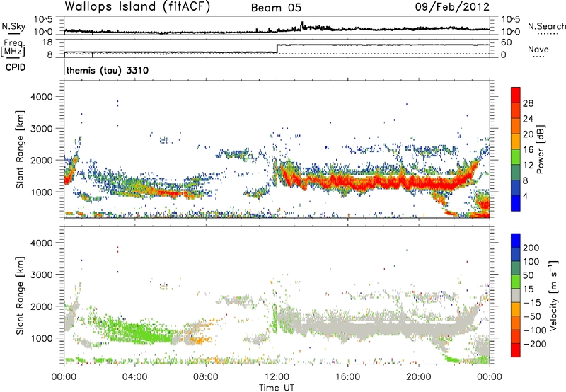Click the noise spike near 13:30 in the N.Sky trace
The height and width of the screenshot is (392, 566).
[302, 25]
